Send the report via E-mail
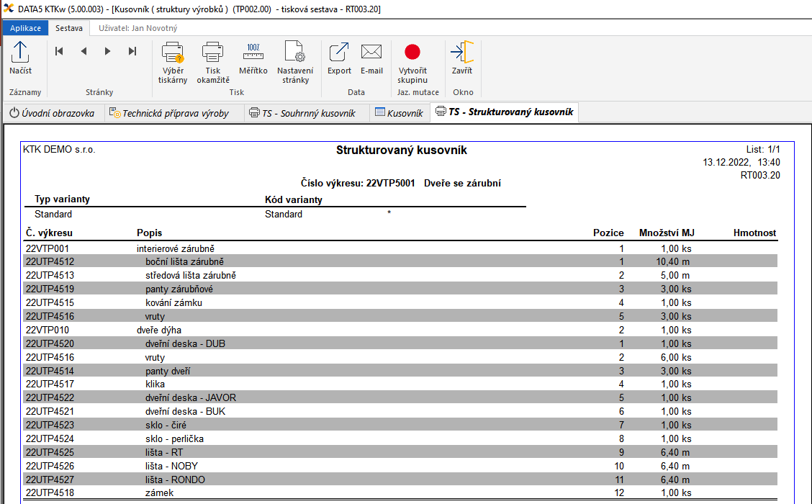 click(371, 58)
